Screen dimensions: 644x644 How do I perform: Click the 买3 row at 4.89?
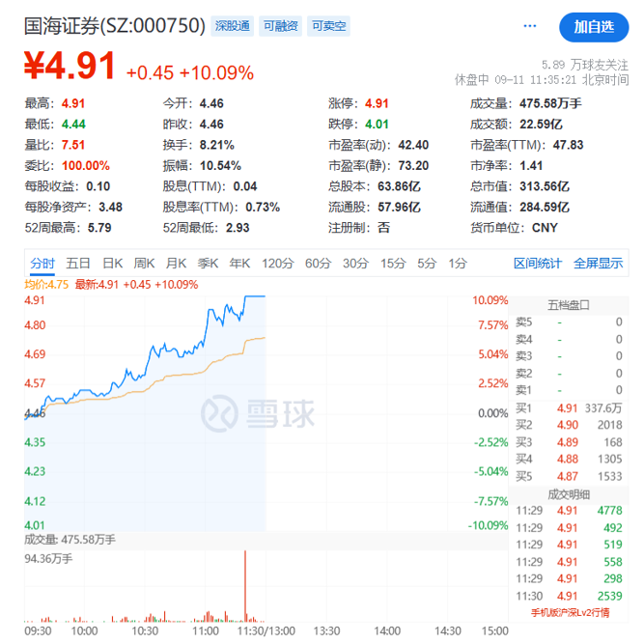(569, 442)
